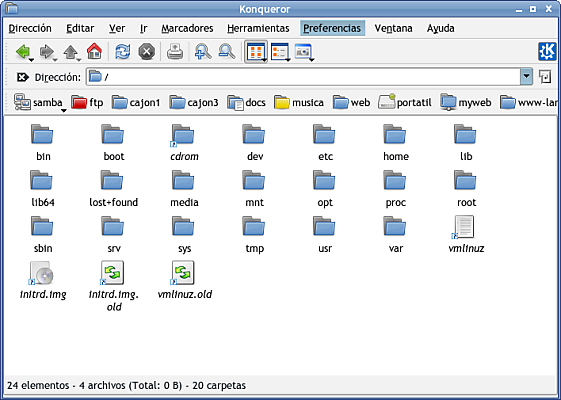Open the Marcadores menu
The height and width of the screenshot is (400, 561).
coord(187,28)
